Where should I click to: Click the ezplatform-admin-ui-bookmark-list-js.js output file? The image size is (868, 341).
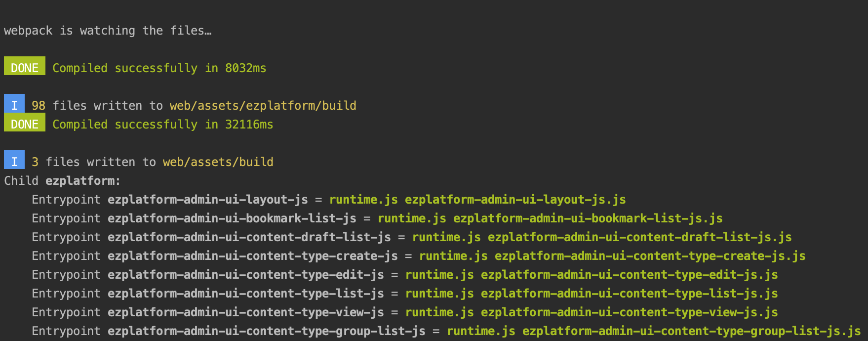pyautogui.click(x=588, y=218)
